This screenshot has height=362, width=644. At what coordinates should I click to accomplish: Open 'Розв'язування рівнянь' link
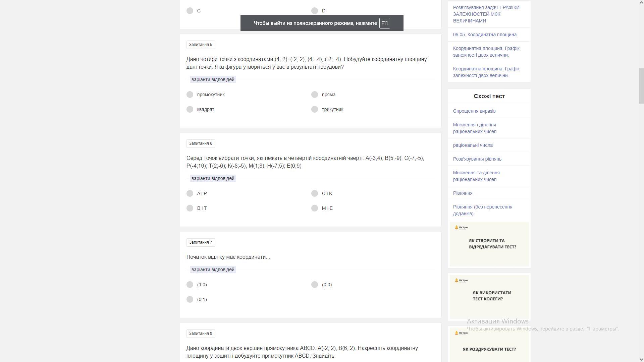tap(477, 159)
